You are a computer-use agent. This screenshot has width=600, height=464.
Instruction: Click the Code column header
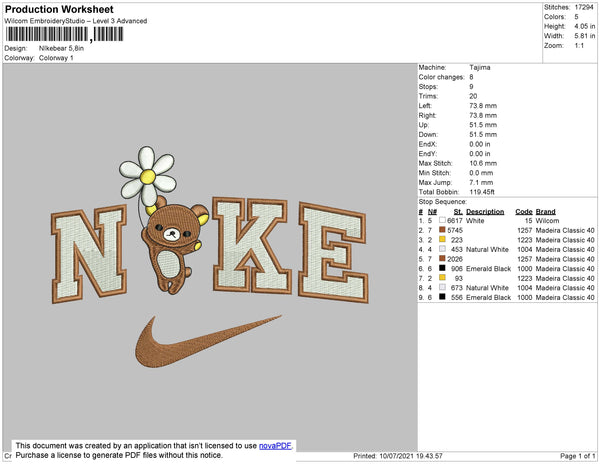tap(524, 212)
